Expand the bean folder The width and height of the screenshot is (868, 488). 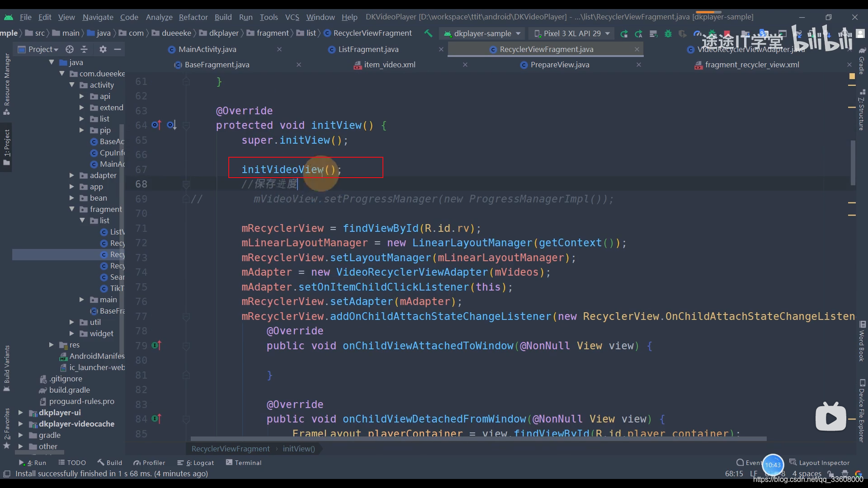coord(71,198)
